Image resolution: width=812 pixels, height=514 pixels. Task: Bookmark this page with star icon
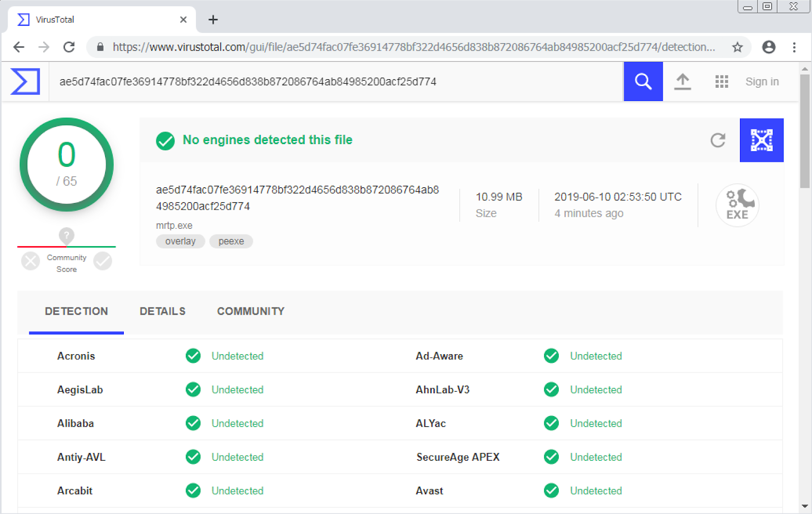tap(737, 47)
